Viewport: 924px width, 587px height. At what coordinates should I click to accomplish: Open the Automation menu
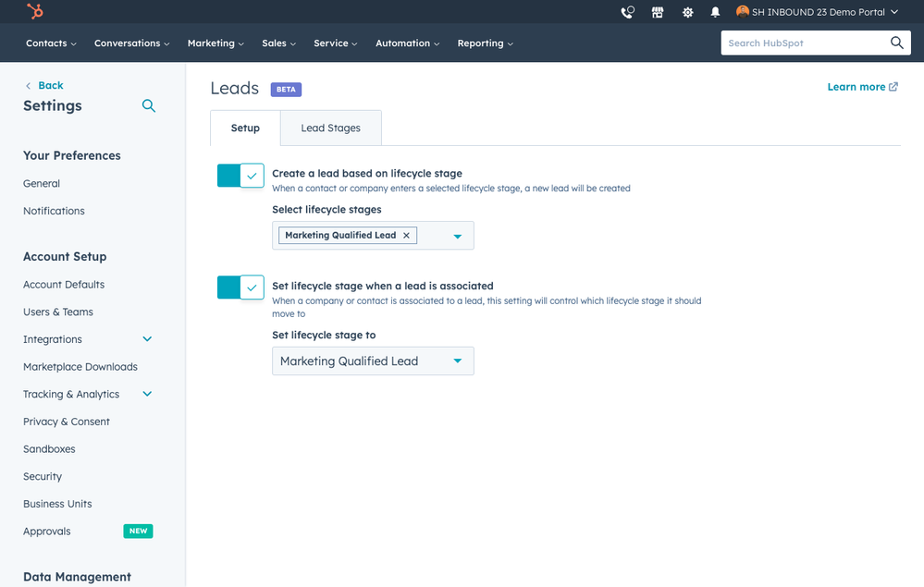407,43
